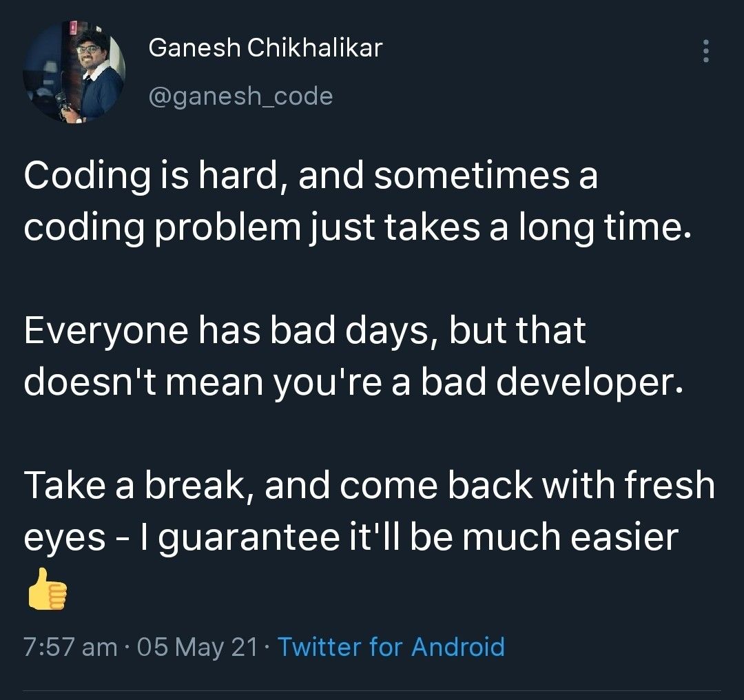Click the 'I guarantee it'll be much easier' line
744x700 pixels.
[409, 537]
